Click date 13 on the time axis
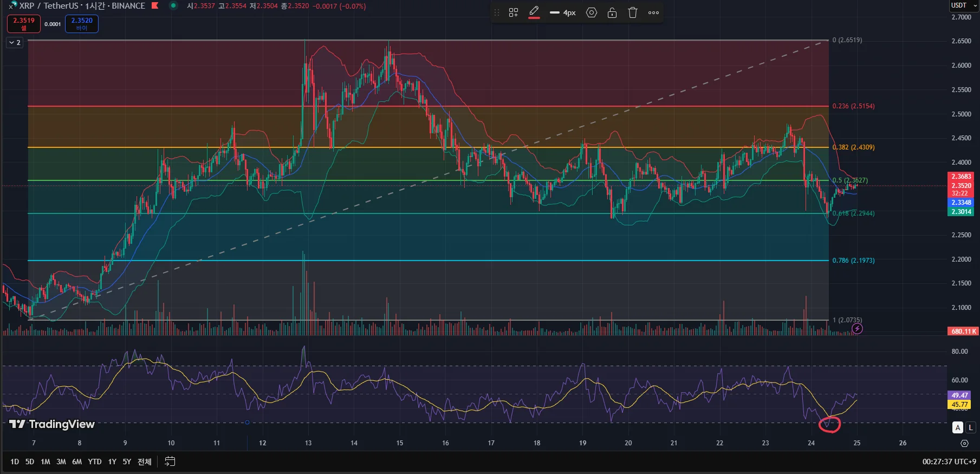 pos(308,443)
